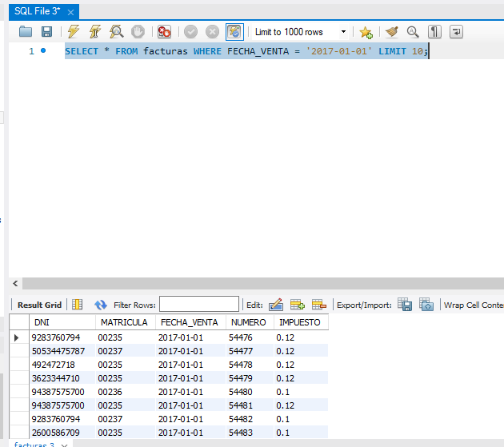The height and width of the screenshot is (447, 504).
Task: Select DNI cell 3623344710
Action: tap(62, 378)
